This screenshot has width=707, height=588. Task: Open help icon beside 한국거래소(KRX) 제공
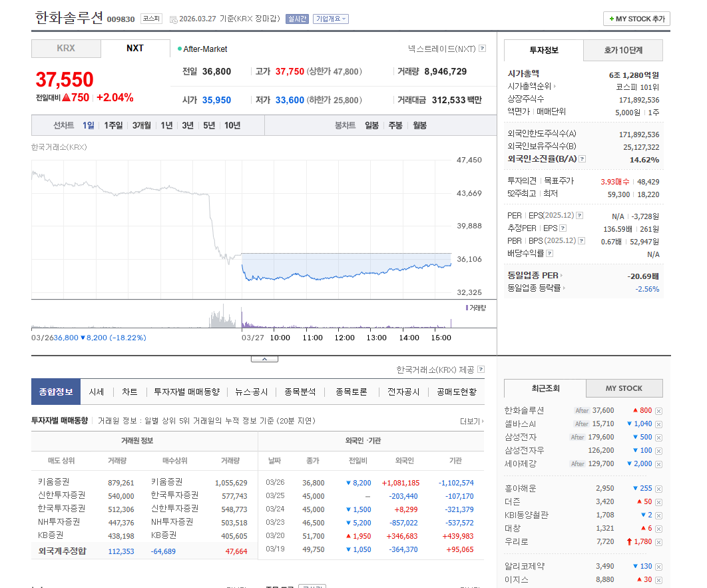point(481,370)
